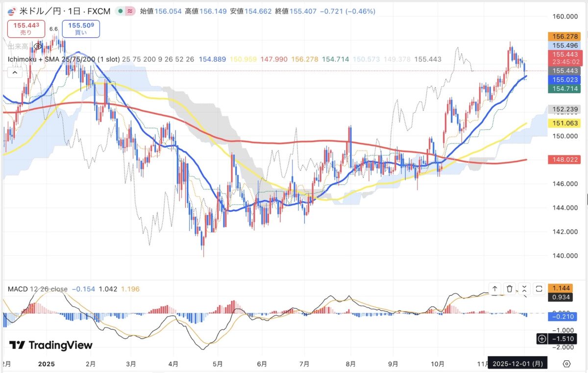The image size is (588, 373).
Task: Move MACD pane up with arrow icon
Action: [x=495, y=289]
